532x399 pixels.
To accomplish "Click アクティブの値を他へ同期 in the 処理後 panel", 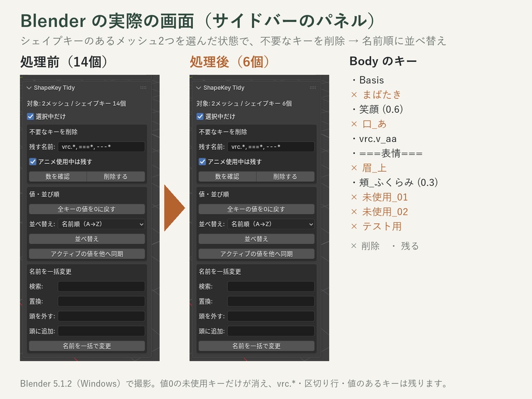I will point(257,254).
